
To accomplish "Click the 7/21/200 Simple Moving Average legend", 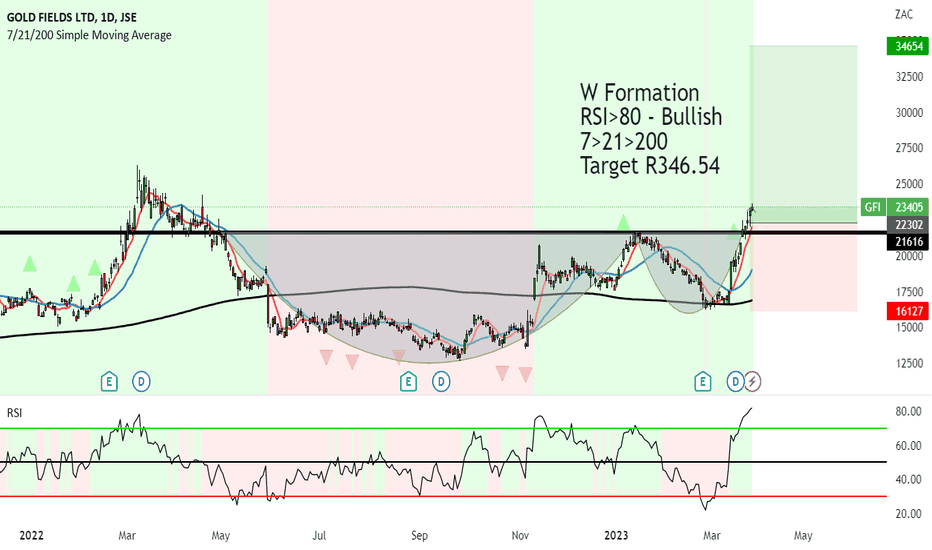I will coord(89,35).
